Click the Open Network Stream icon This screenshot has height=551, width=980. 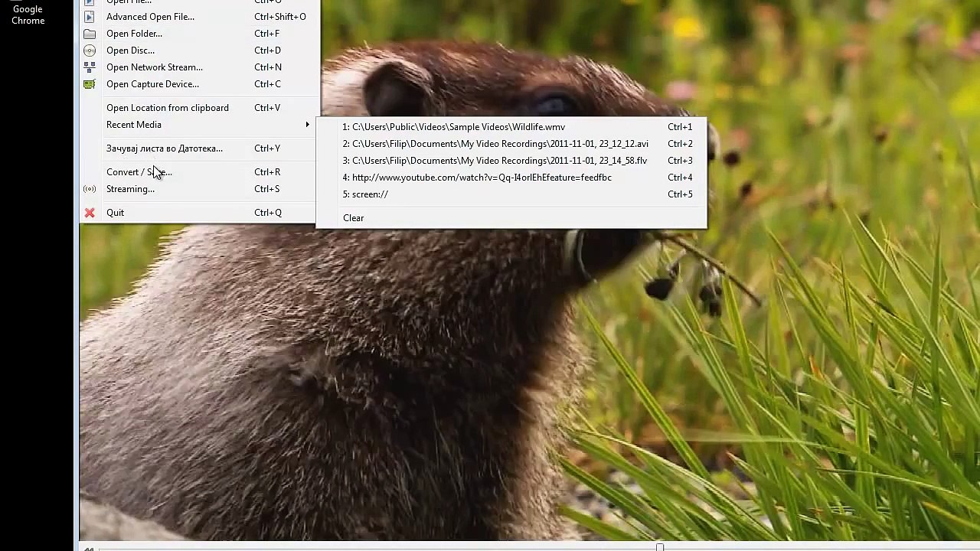[90, 67]
